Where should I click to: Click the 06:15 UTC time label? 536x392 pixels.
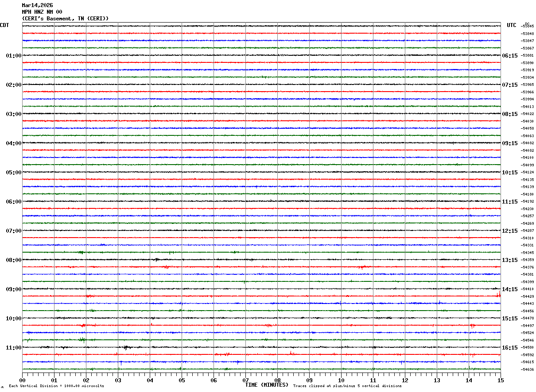click(x=510, y=56)
